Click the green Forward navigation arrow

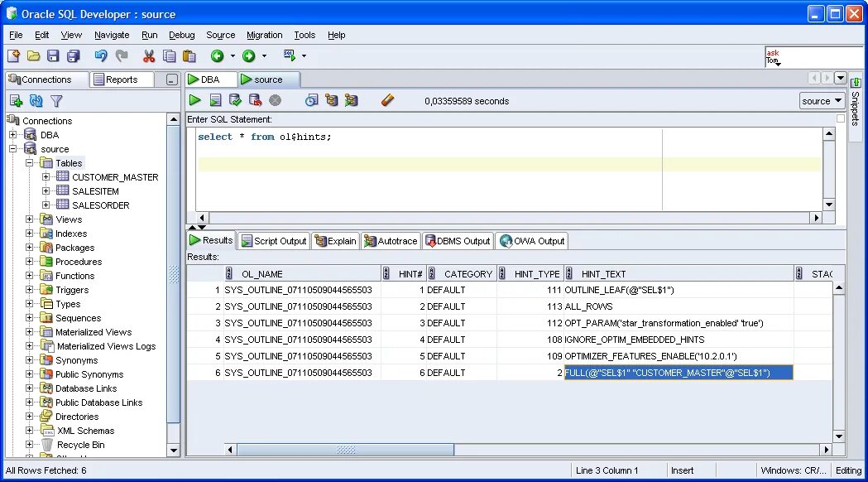(x=248, y=55)
